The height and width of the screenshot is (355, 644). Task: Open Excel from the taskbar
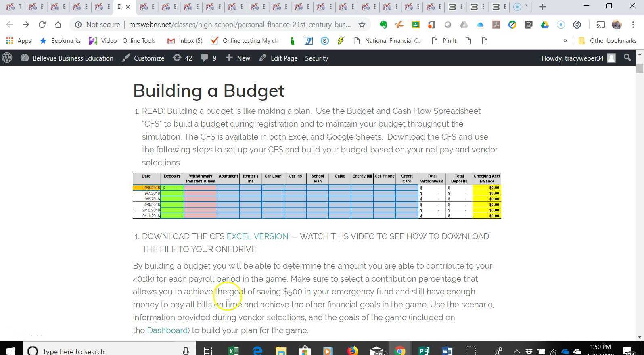coord(233,351)
